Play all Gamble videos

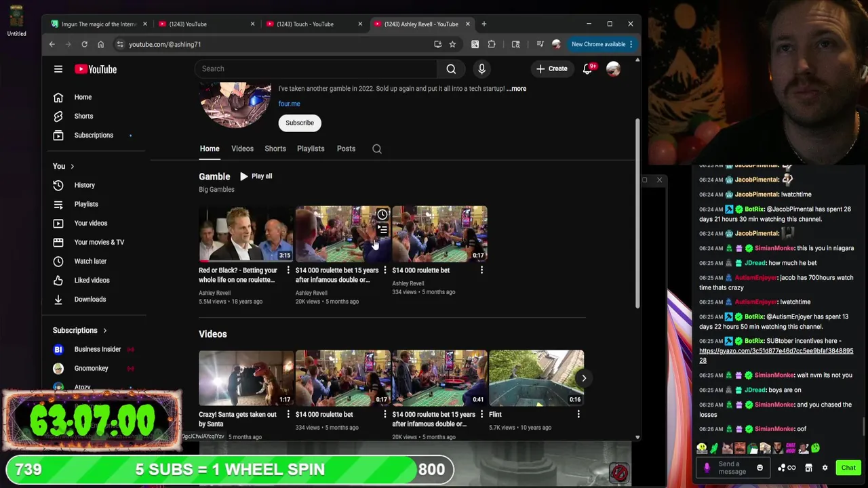[256, 176]
